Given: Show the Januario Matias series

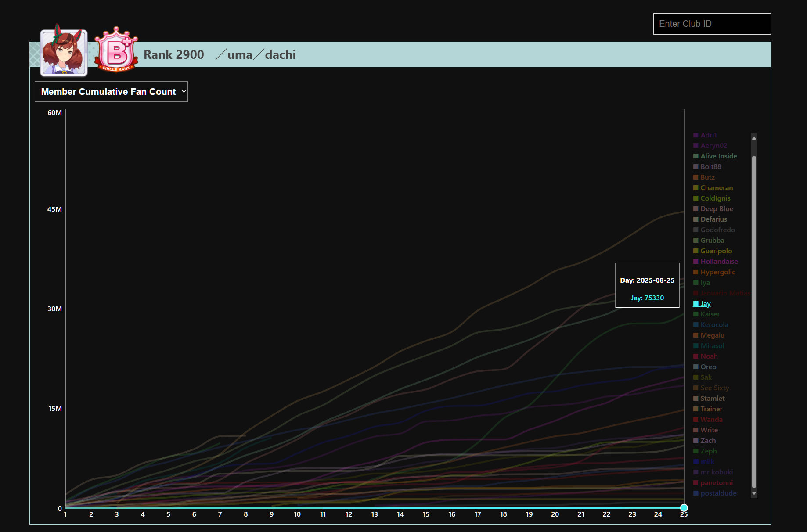Looking at the screenshot, I should click(x=722, y=293).
